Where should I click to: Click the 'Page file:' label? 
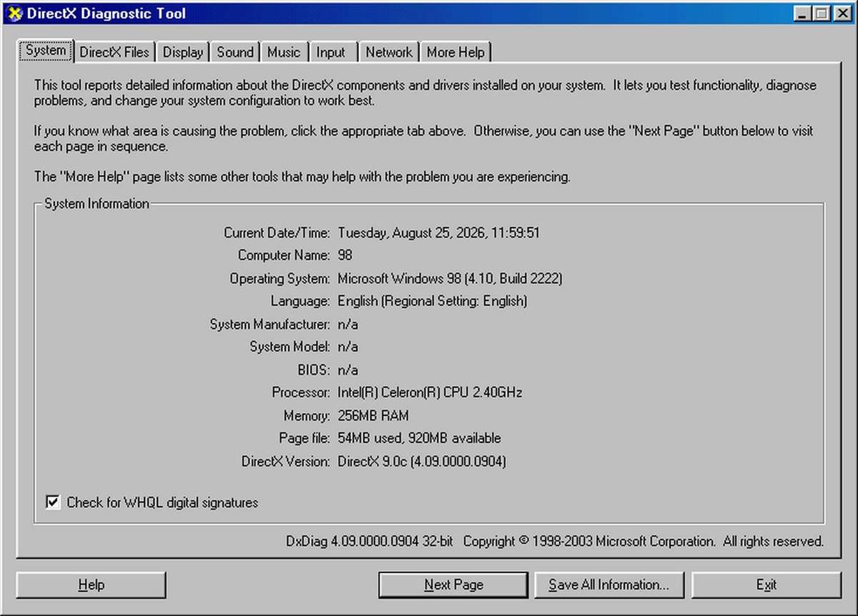click(305, 438)
